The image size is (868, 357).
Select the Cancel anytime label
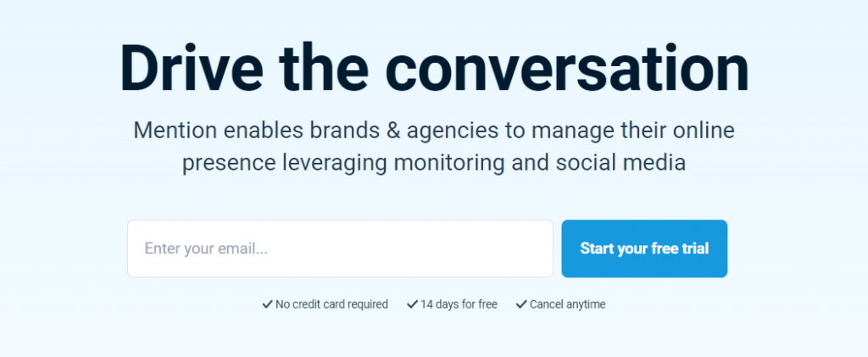(567, 304)
